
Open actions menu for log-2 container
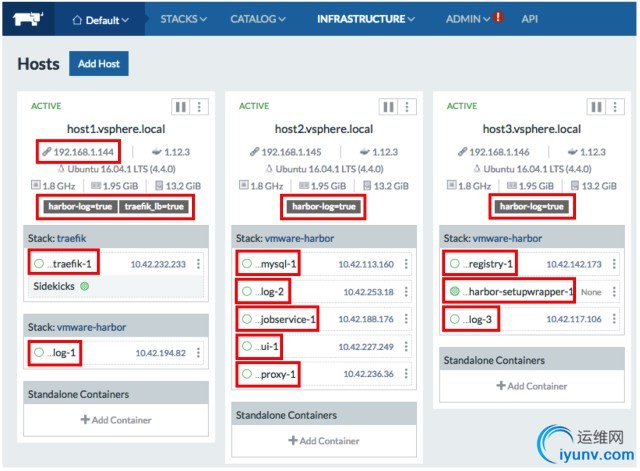click(x=406, y=292)
